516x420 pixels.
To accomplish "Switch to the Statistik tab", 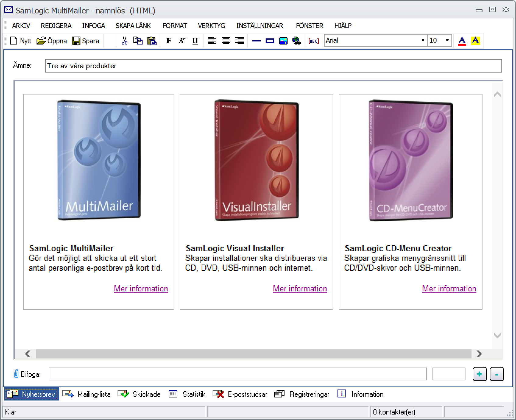I will (187, 394).
